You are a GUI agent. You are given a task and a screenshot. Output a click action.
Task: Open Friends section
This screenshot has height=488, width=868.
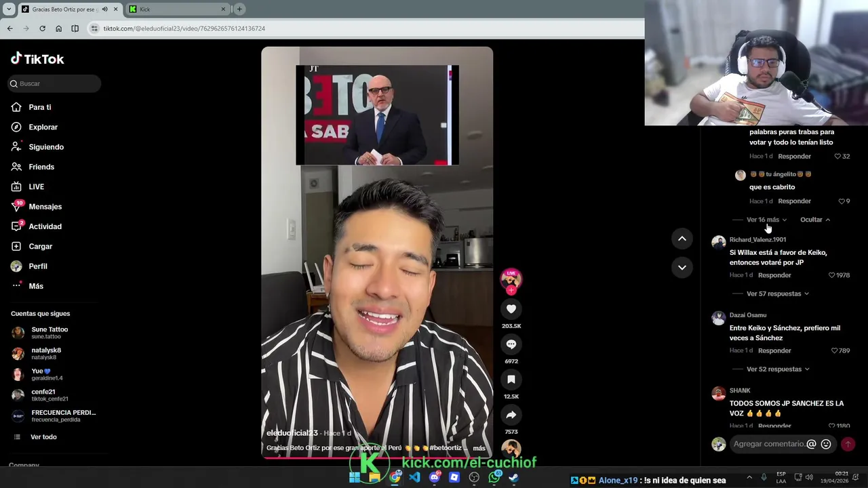click(x=33, y=167)
